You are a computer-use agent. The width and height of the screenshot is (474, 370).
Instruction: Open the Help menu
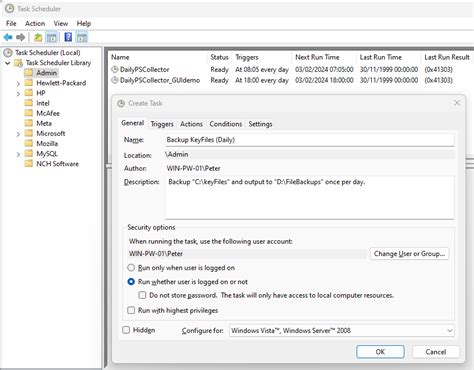84,23
